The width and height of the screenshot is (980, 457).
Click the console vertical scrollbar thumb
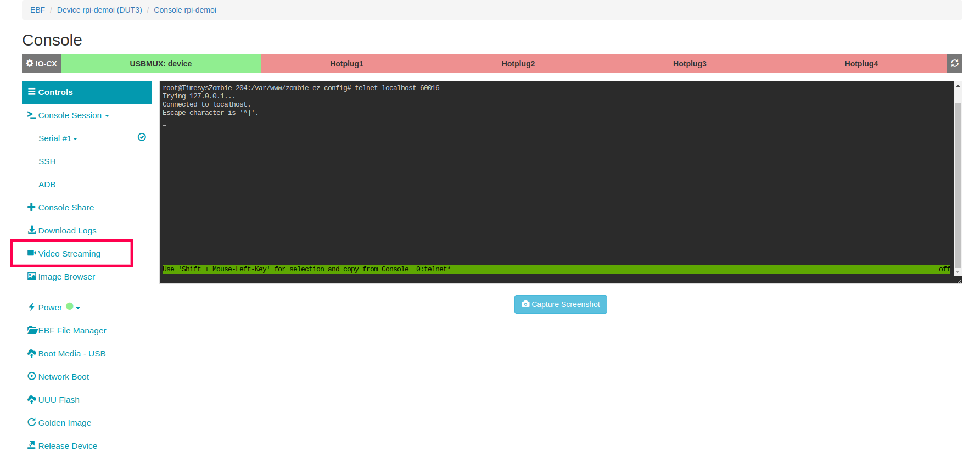[957, 185]
